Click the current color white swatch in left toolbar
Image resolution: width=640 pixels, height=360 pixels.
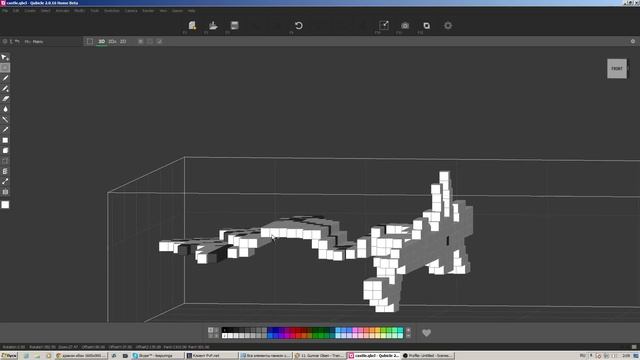(x=5, y=204)
